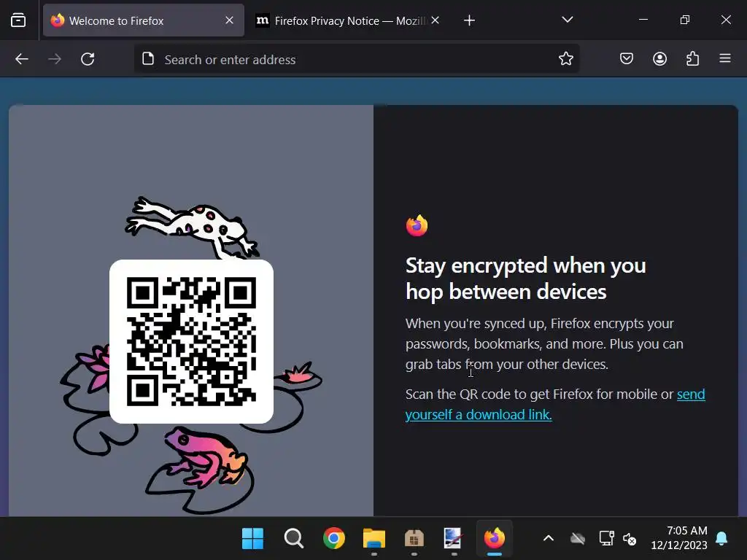Click the cloud sync tray icon
The height and width of the screenshot is (560, 747).
click(x=578, y=539)
